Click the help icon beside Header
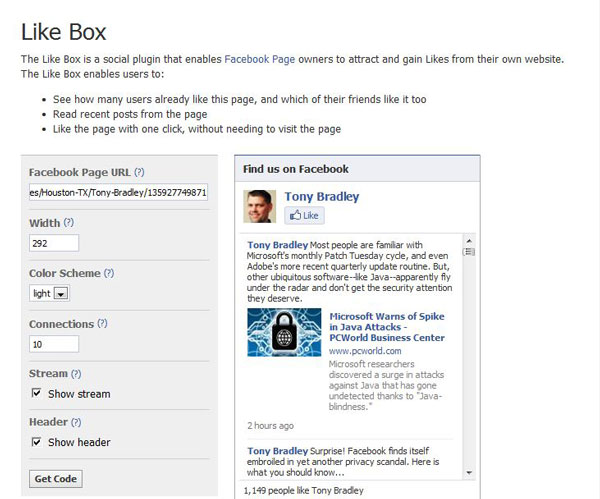This screenshot has width=600, height=499. pos(76,422)
